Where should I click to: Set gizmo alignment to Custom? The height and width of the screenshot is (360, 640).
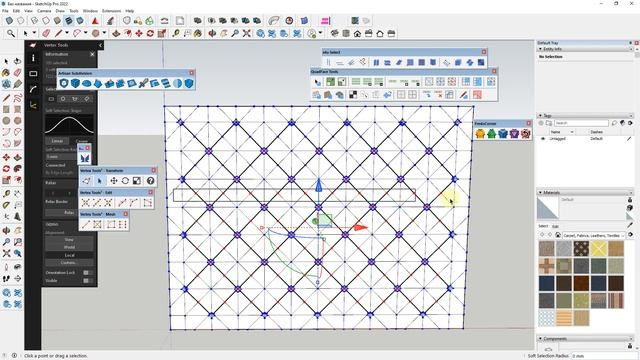pos(69,263)
